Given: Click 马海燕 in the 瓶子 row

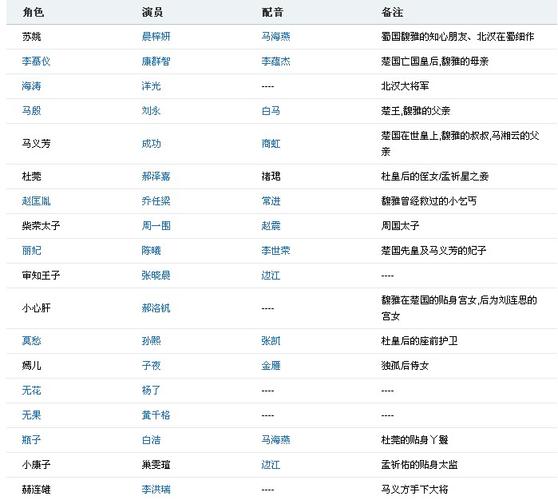Looking at the screenshot, I should [x=276, y=440].
